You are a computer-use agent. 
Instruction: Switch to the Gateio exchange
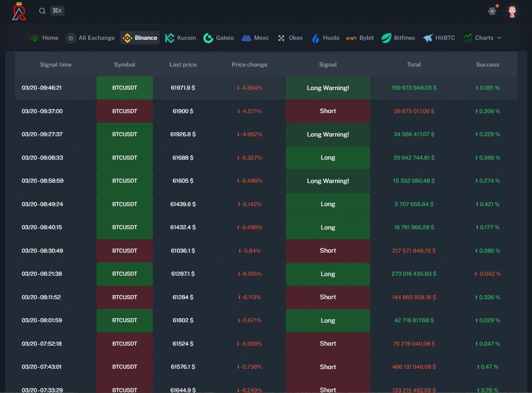[x=219, y=38]
